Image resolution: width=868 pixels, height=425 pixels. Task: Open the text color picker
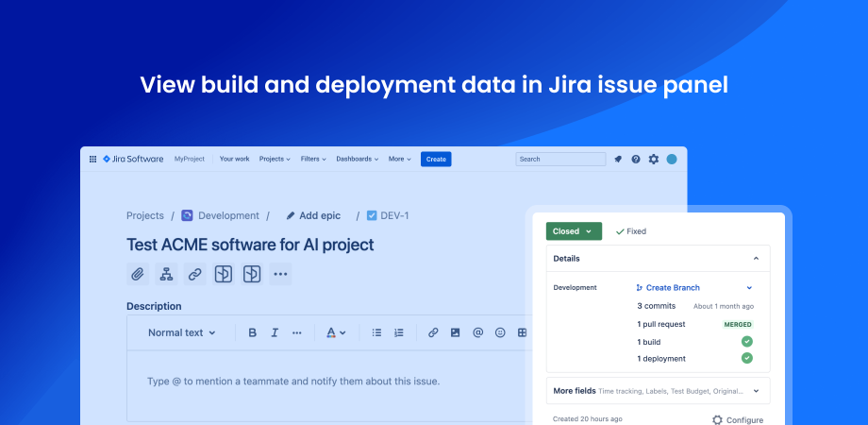(336, 332)
